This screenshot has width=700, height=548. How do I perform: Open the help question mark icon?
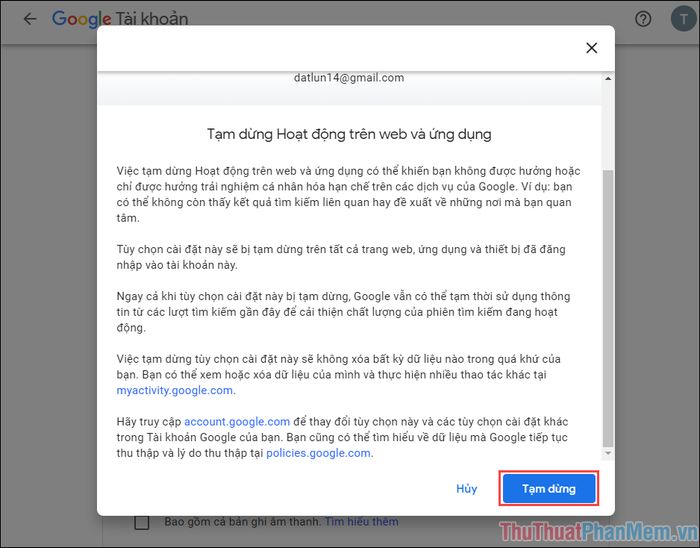(643, 19)
